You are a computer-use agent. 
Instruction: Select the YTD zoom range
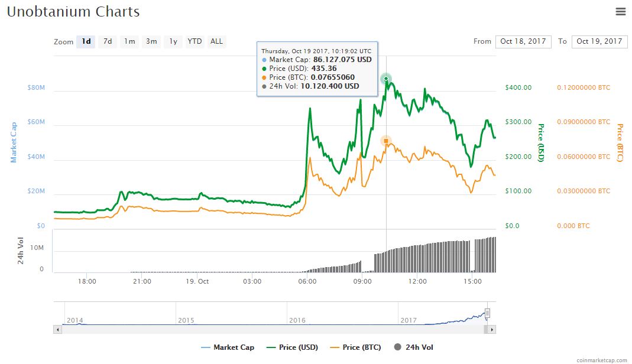click(195, 41)
